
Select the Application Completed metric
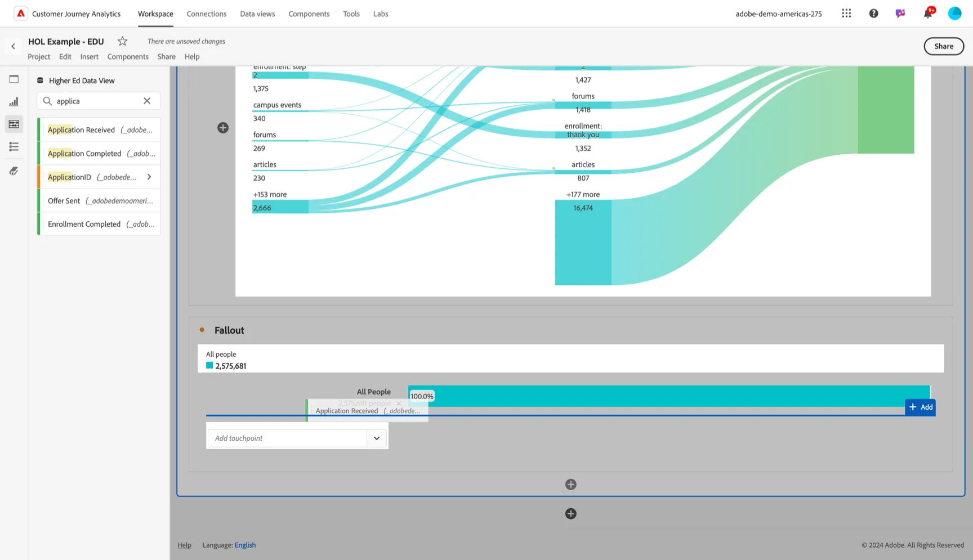point(100,153)
